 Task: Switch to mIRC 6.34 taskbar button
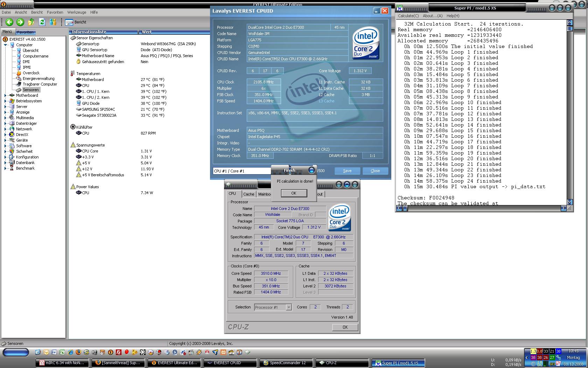click(x=62, y=363)
